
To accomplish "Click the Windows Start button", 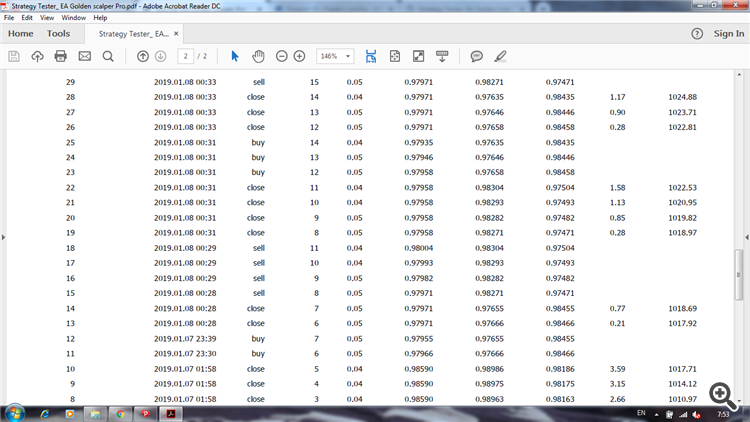I will 14,414.
